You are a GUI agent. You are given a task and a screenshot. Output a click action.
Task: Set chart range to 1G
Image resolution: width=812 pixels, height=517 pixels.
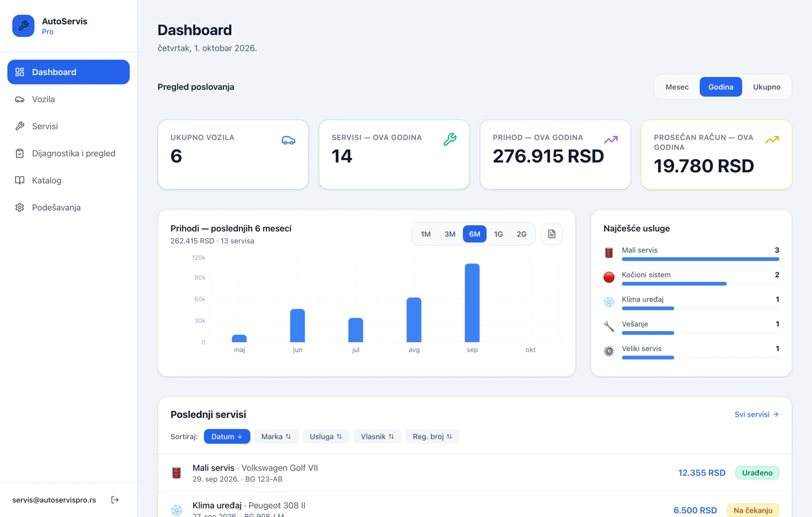(498, 234)
